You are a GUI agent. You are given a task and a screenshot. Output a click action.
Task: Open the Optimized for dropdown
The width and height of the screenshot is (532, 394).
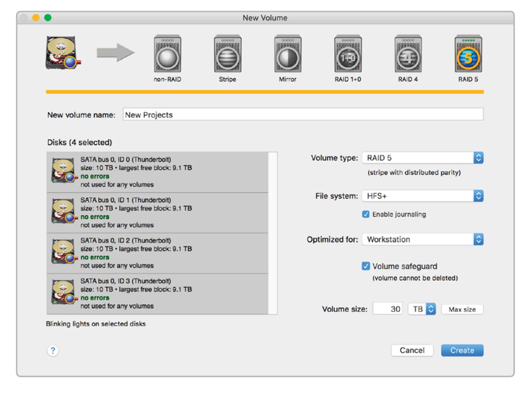pyautogui.click(x=423, y=239)
